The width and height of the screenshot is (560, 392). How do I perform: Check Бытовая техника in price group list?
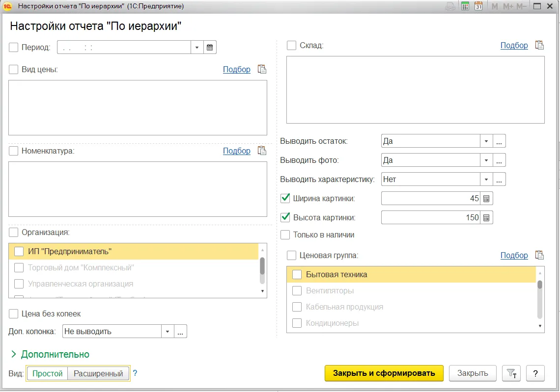coord(297,275)
